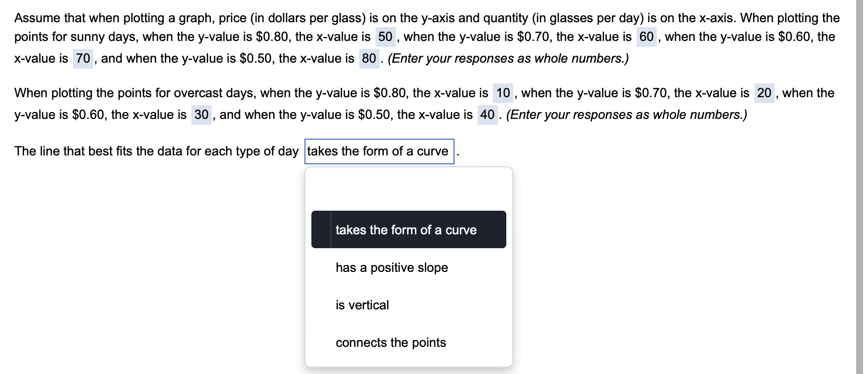Viewport: 868px width, 374px height.
Task: Select the option 'has a positive slope'
Action: (x=391, y=267)
